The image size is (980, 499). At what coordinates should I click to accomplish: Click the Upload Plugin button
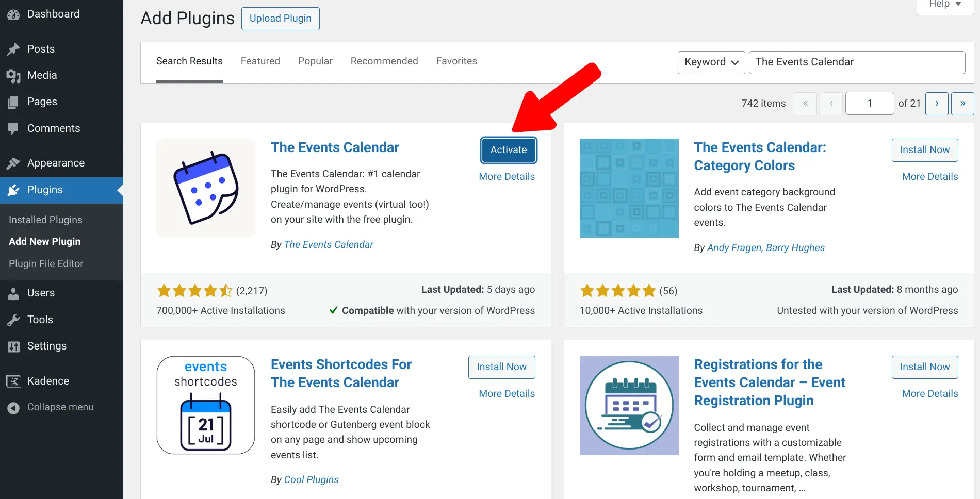[281, 19]
